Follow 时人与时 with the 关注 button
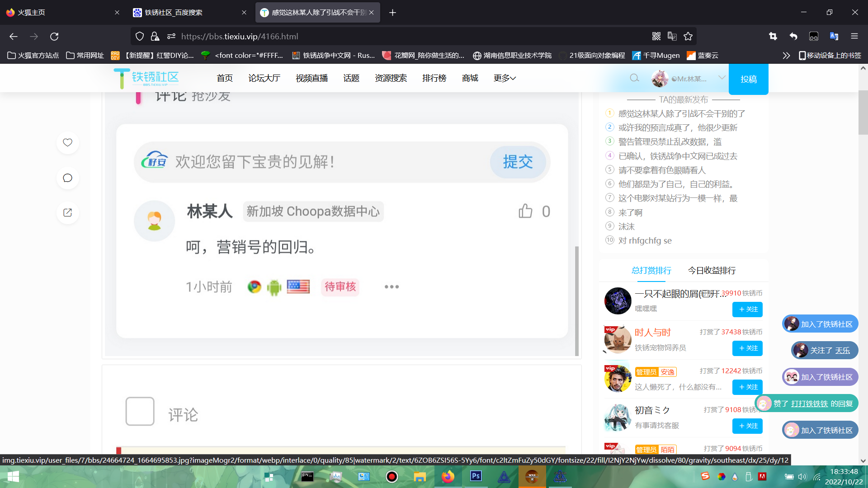Screen dimensions: 868x488 [747, 348]
